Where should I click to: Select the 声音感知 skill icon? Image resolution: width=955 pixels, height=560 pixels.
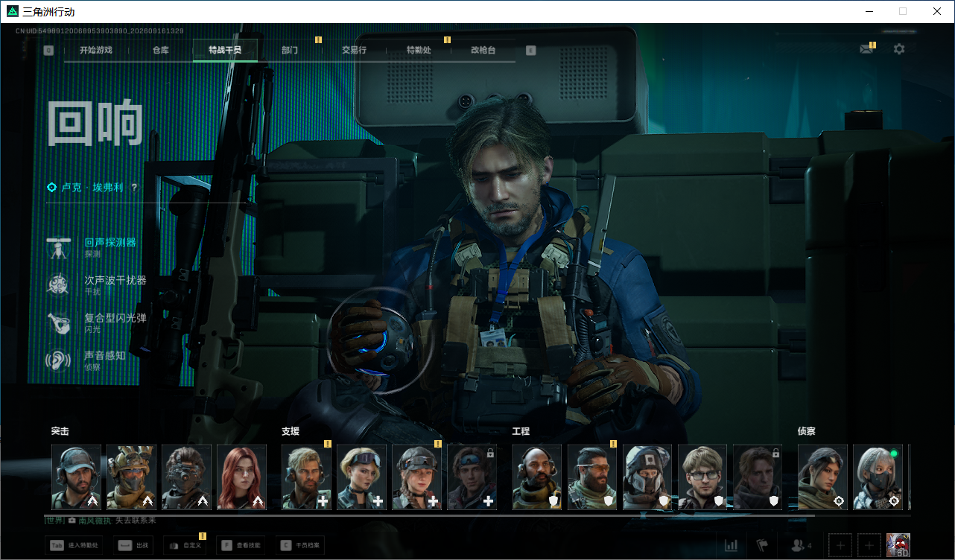click(57, 360)
